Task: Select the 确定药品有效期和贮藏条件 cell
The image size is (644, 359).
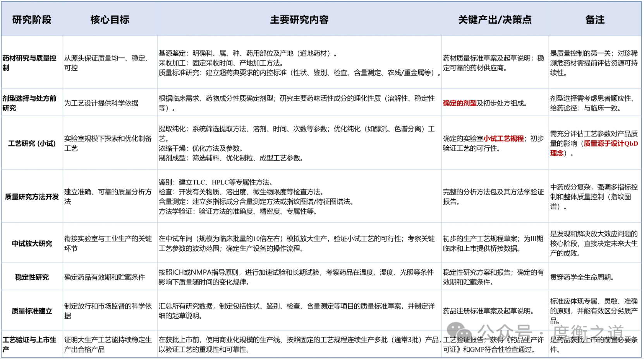Action: coord(105,277)
